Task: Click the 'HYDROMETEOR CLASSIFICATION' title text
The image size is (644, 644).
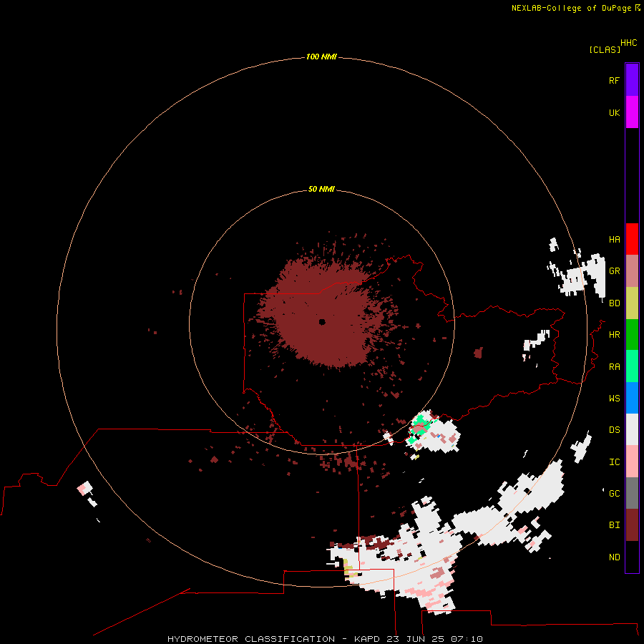Action: 251,639
